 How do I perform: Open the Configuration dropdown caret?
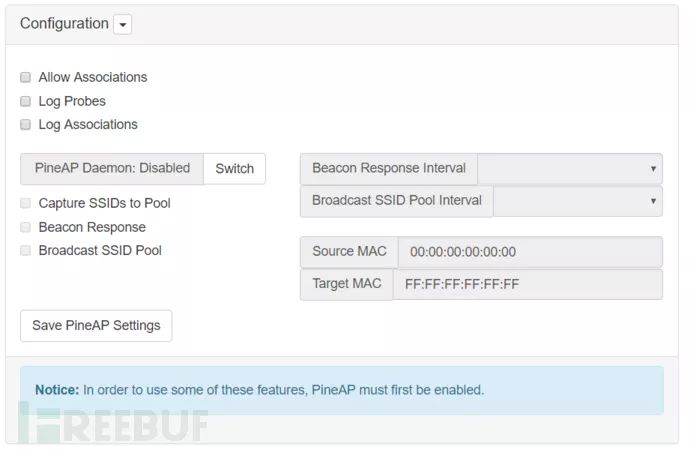(x=122, y=24)
